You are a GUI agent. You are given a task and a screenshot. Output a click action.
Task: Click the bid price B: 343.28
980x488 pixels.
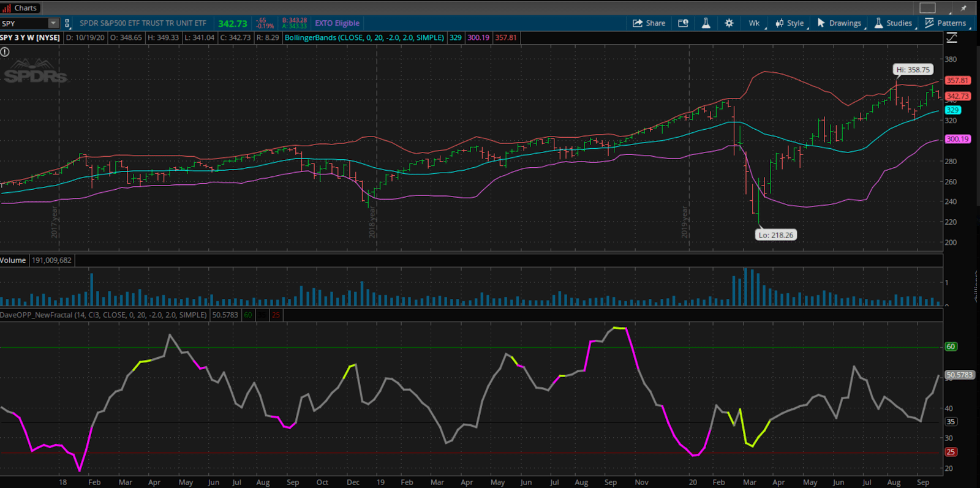pyautogui.click(x=294, y=20)
